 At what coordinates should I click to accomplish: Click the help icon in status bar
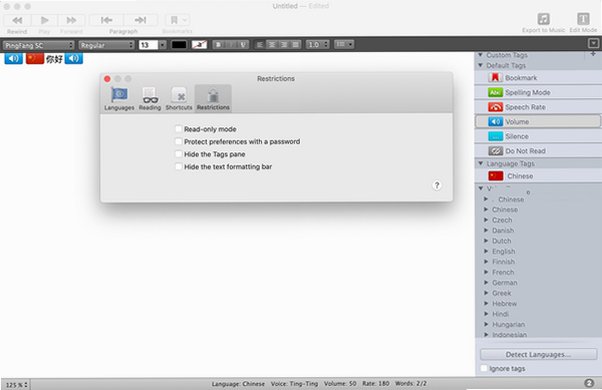[589, 383]
